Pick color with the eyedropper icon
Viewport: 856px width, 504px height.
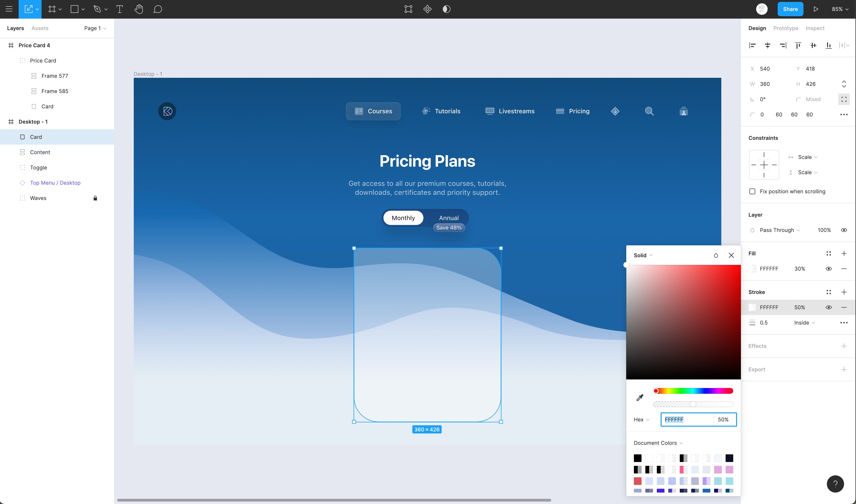[640, 397]
